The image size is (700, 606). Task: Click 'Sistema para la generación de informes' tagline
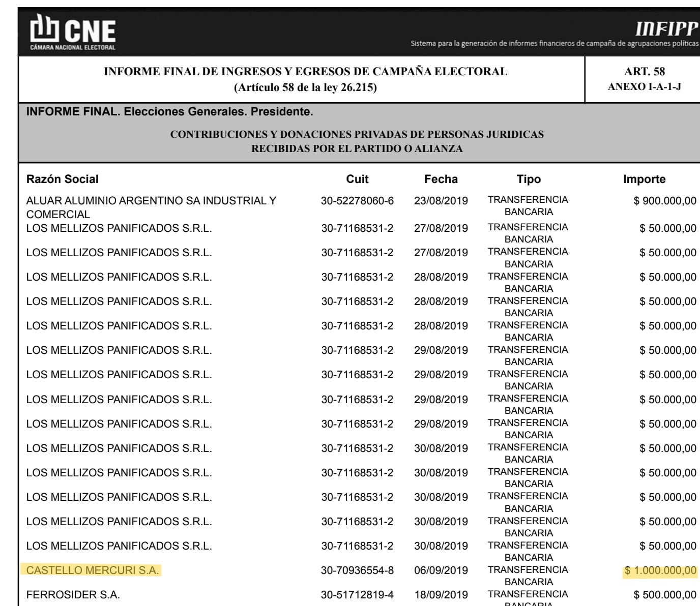(555, 44)
